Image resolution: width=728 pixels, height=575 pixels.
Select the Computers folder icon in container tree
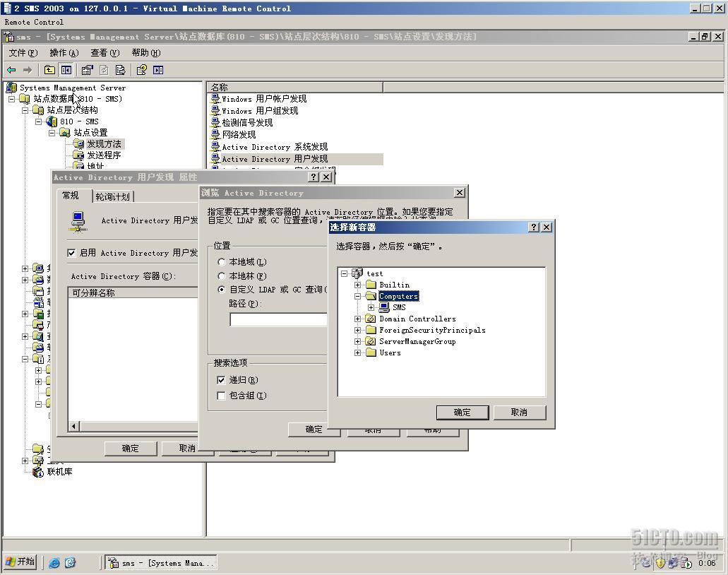pyautogui.click(x=371, y=296)
